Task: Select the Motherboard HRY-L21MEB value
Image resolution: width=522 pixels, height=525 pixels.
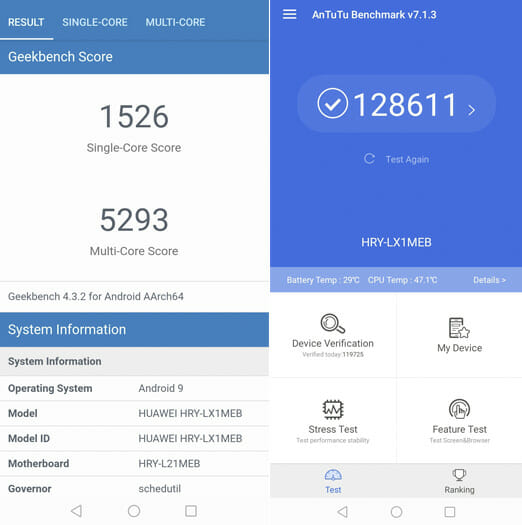Action: 169,463
